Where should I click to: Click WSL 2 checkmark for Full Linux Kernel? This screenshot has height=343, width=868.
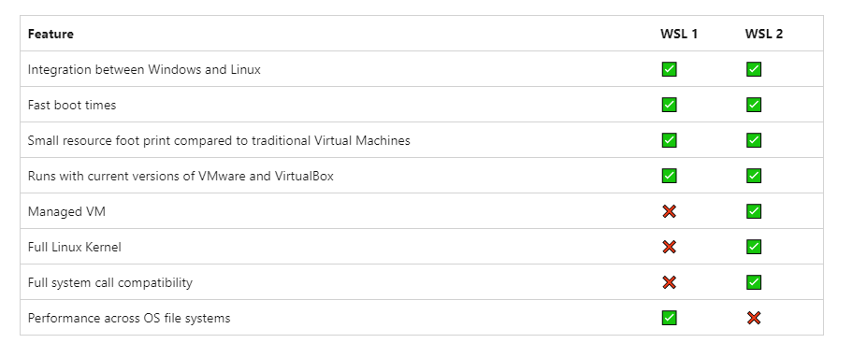[x=753, y=247]
